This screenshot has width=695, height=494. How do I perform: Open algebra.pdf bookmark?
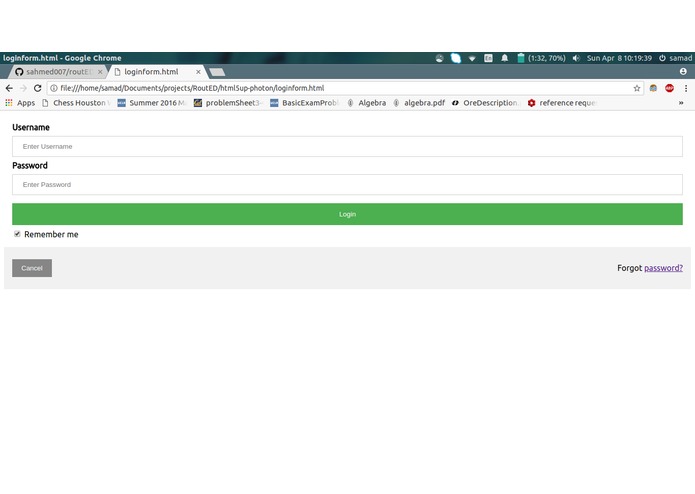(x=419, y=103)
